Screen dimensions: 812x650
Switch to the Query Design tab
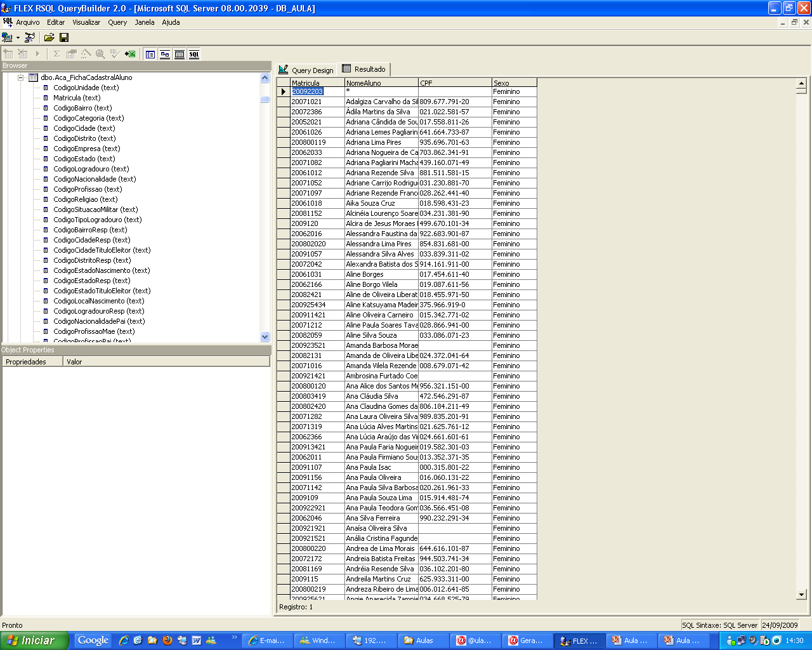click(306, 70)
